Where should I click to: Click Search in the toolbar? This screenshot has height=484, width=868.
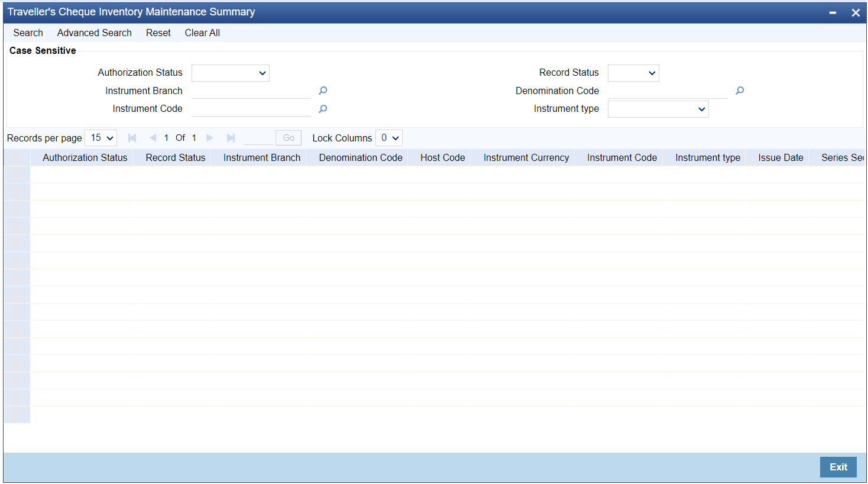click(28, 33)
